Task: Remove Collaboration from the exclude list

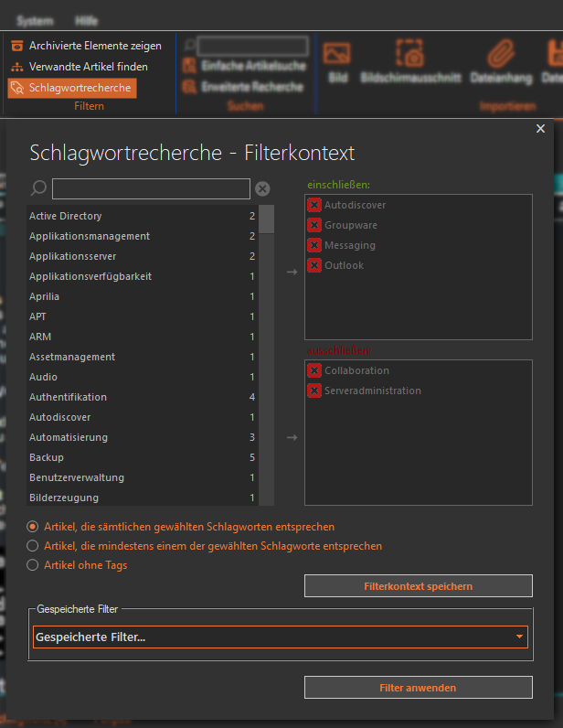Action: click(x=314, y=370)
